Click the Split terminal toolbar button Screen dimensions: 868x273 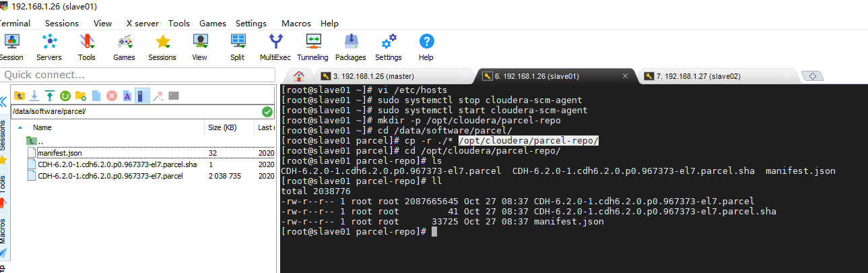point(238,47)
